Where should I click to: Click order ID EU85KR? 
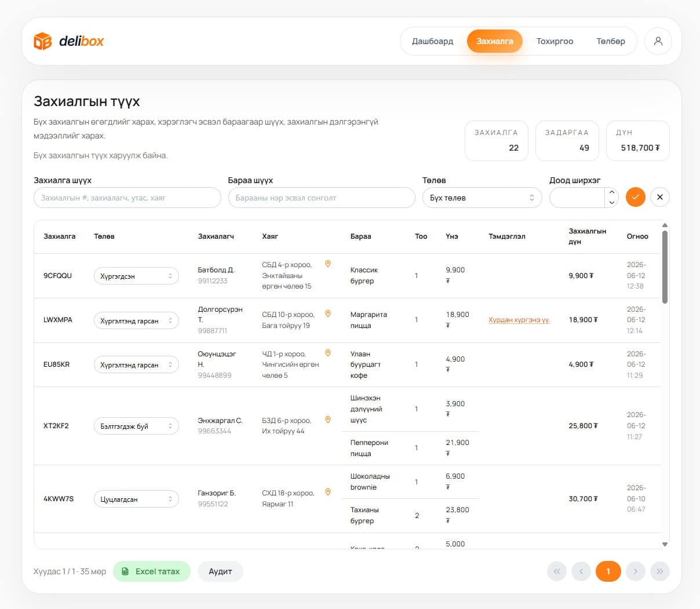tap(56, 364)
